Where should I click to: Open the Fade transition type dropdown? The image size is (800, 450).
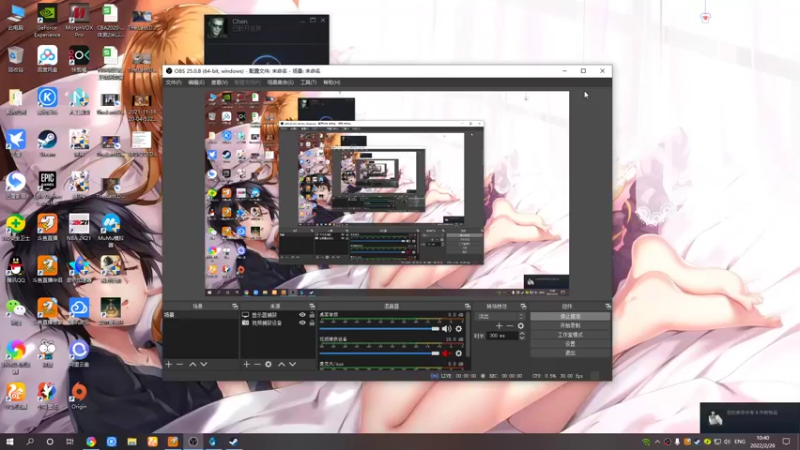tap(499, 316)
